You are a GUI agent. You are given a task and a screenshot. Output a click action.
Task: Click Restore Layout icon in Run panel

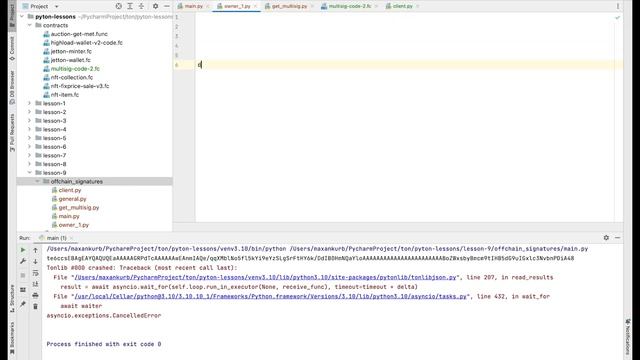pos(23,290)
